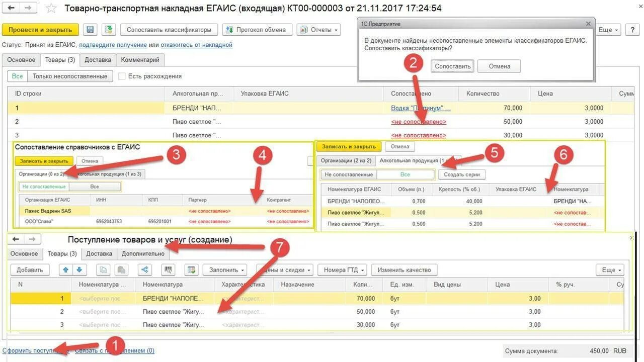Click не сопоставлено link in row 3
This screenshot has height=362, width=644.
point(419,135)
